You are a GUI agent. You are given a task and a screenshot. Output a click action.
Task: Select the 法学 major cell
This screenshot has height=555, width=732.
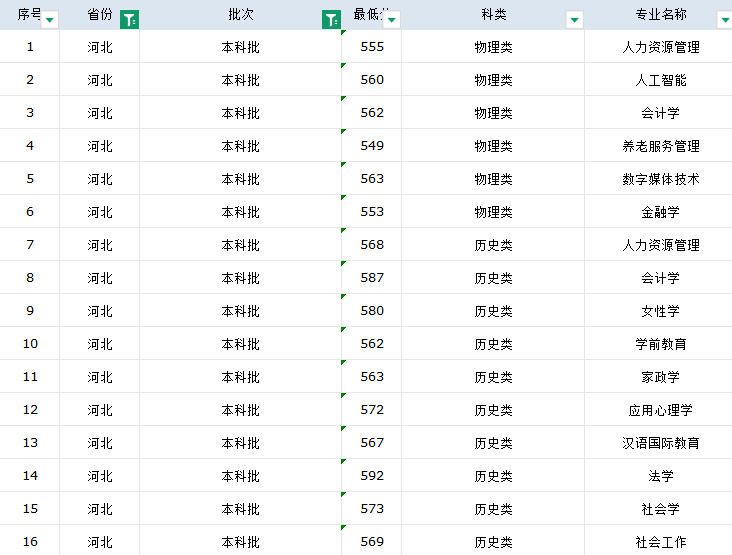pyautogui.click(x=660, y=476)
